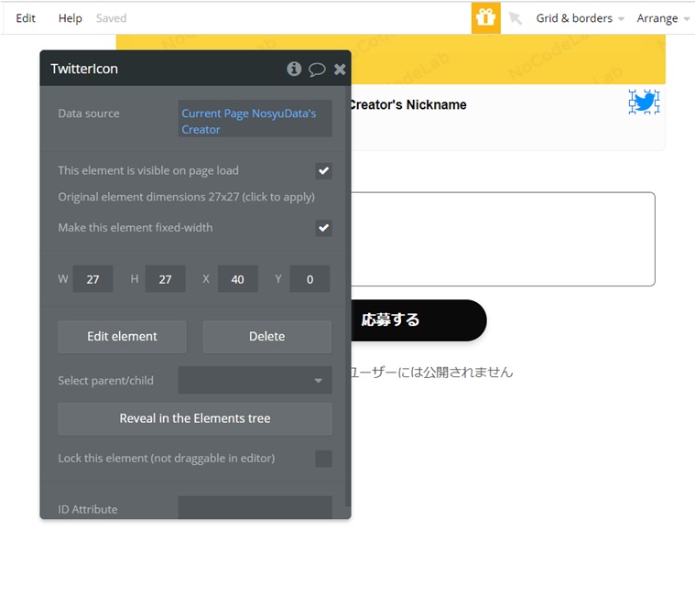The height and width of the screenshot is (616, 695).
Task: Click the W width input field
Action: (92, 279)
